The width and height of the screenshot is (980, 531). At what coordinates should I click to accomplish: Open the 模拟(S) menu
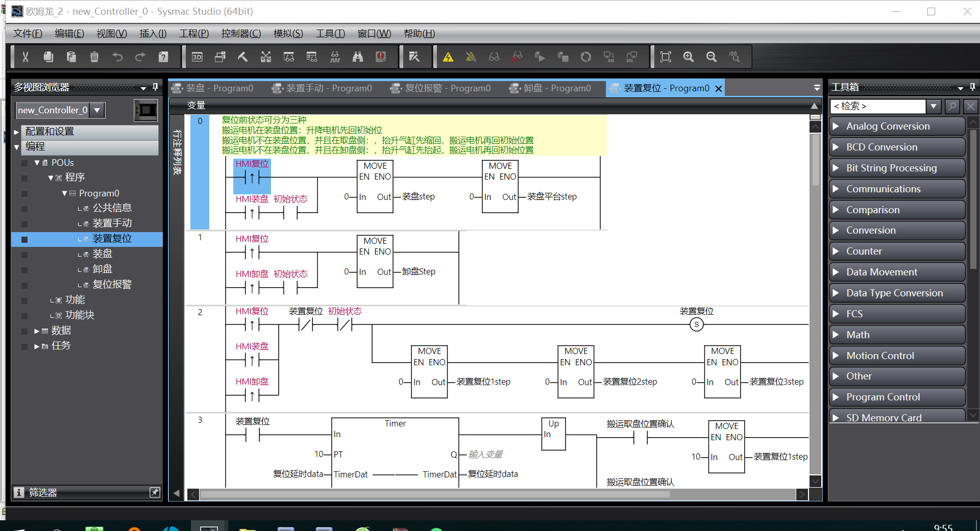point(288,33)
